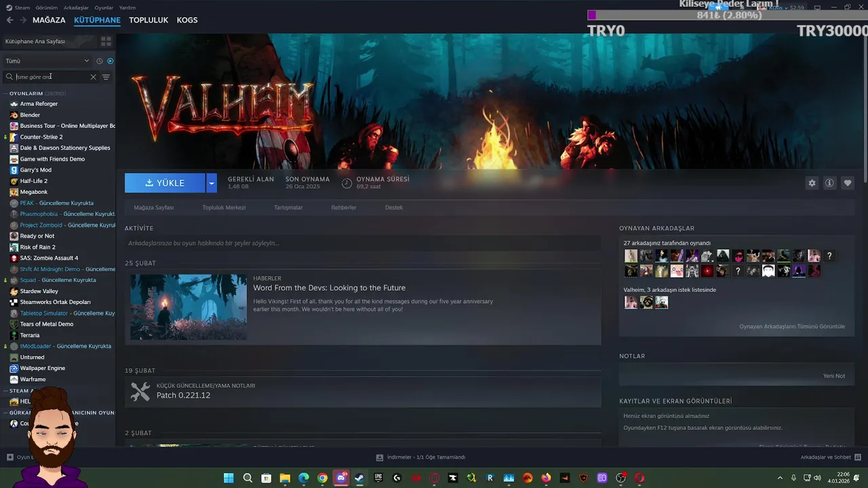868x488 pixels.
Task: Select Warframe in the library list
Action: click(x=33, y=380)
